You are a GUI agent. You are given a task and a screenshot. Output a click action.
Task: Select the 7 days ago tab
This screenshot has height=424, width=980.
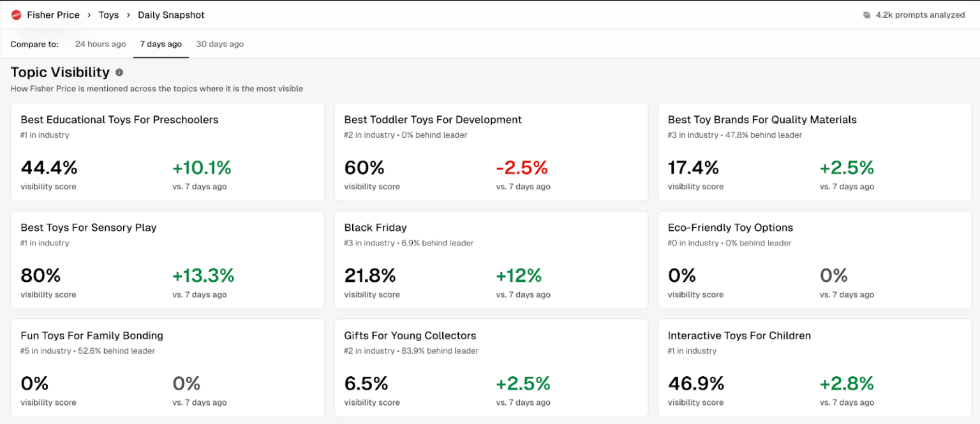(x=161, y=43)
